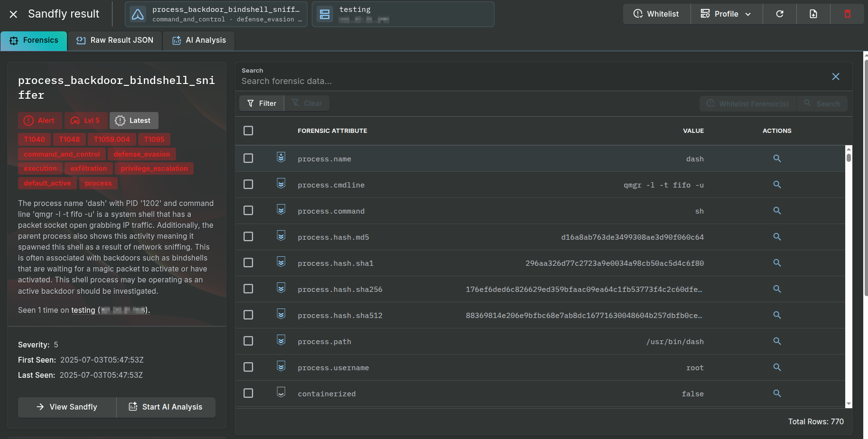868x439 pixels.
Task: Close the Sandfly result panel
Action: [13, 14]
